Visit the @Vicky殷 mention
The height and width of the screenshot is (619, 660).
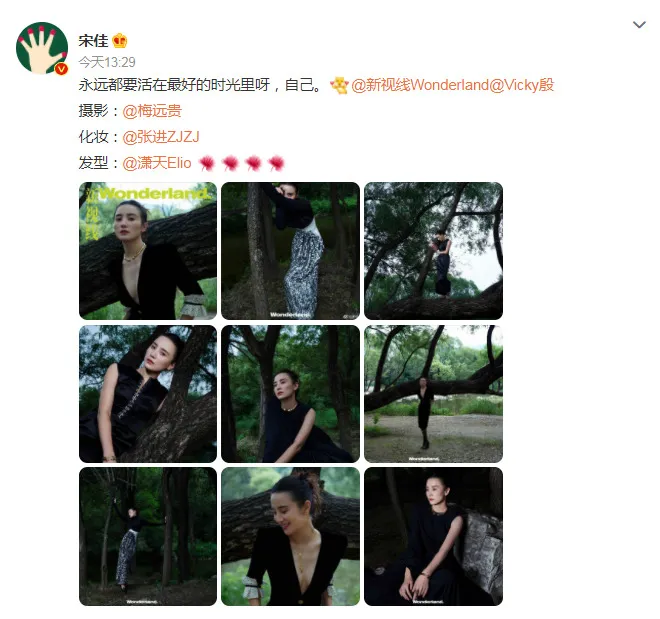point(522,85)
